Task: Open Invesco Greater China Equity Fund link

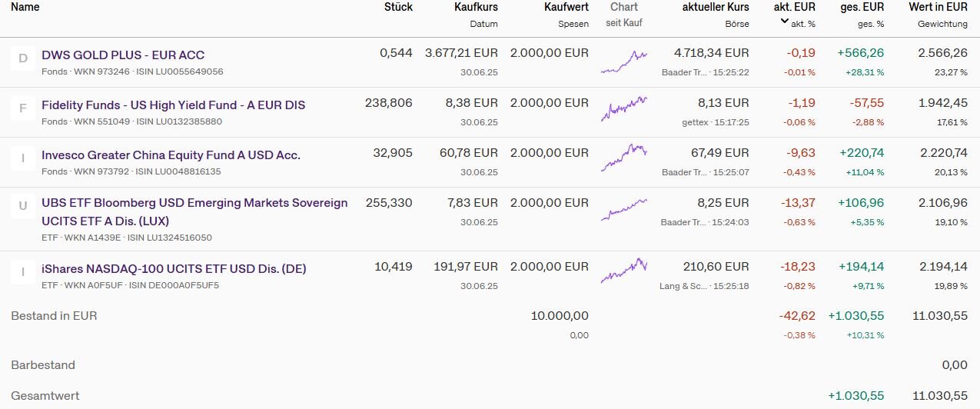Action: pos(171,155)
